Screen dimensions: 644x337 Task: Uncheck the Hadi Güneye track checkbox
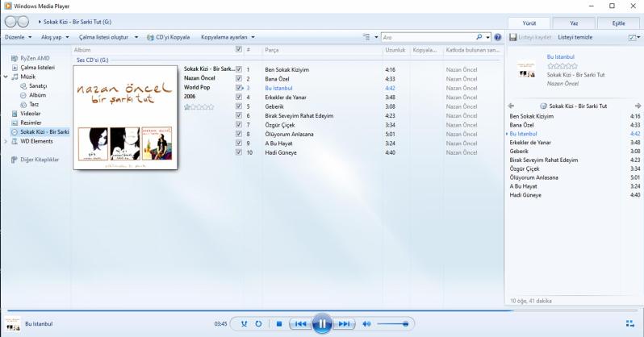point(239,152)
